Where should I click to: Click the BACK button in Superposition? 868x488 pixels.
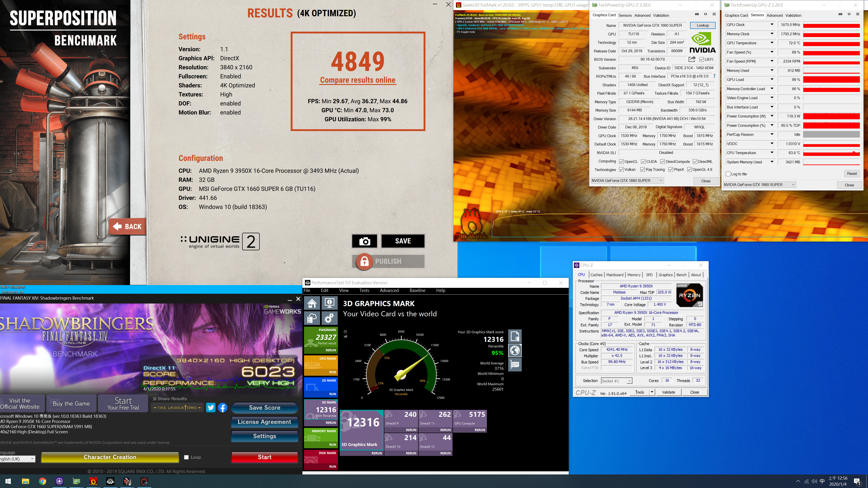click(128, 227)
